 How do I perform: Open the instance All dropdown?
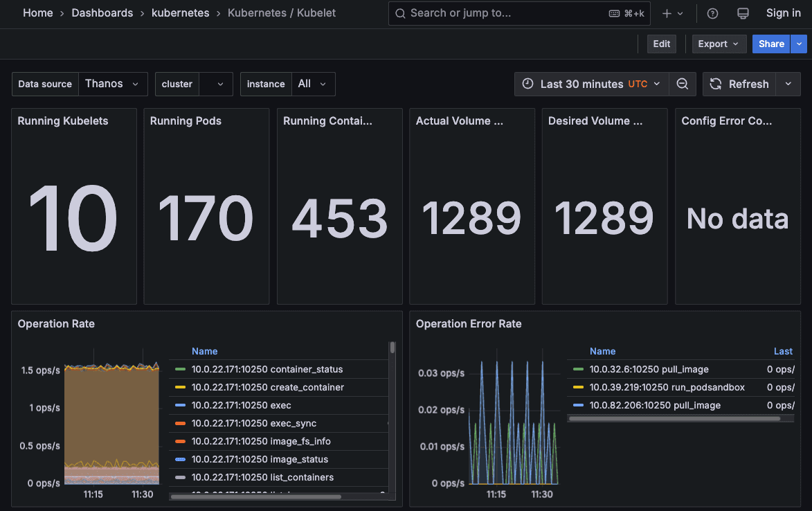point(314,84)
